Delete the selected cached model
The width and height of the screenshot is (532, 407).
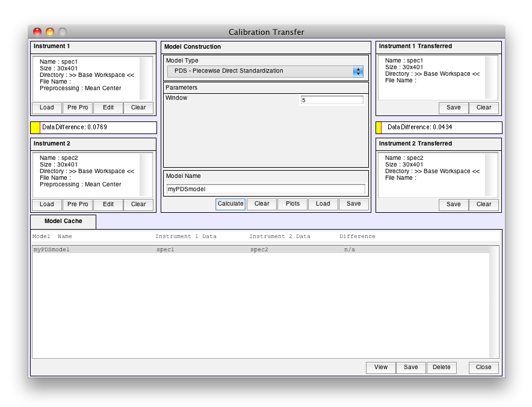point(441,367)
